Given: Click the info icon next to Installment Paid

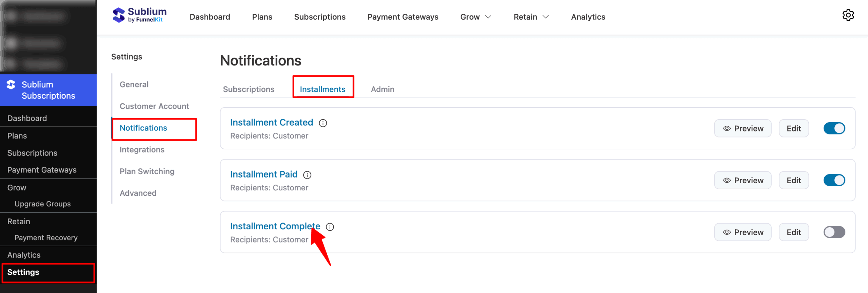Looking at the screenshot, I should (307, 175).
